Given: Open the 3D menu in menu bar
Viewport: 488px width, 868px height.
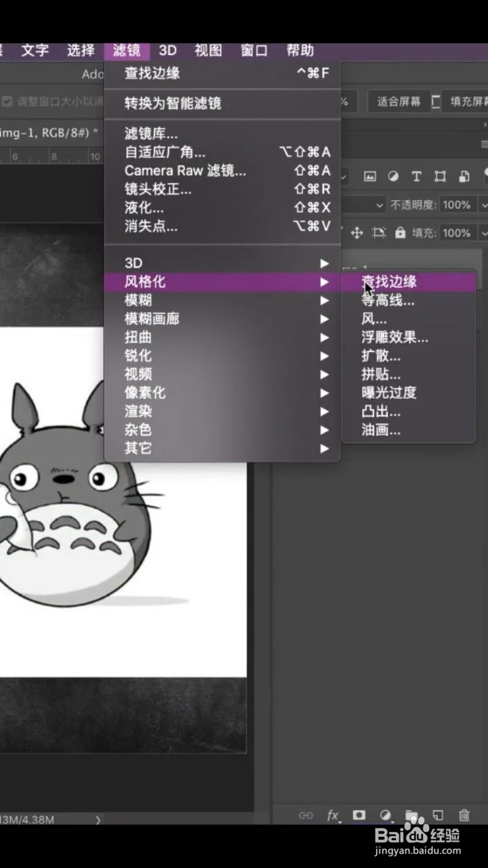Looking at the screenshot, I should point(167,51).
